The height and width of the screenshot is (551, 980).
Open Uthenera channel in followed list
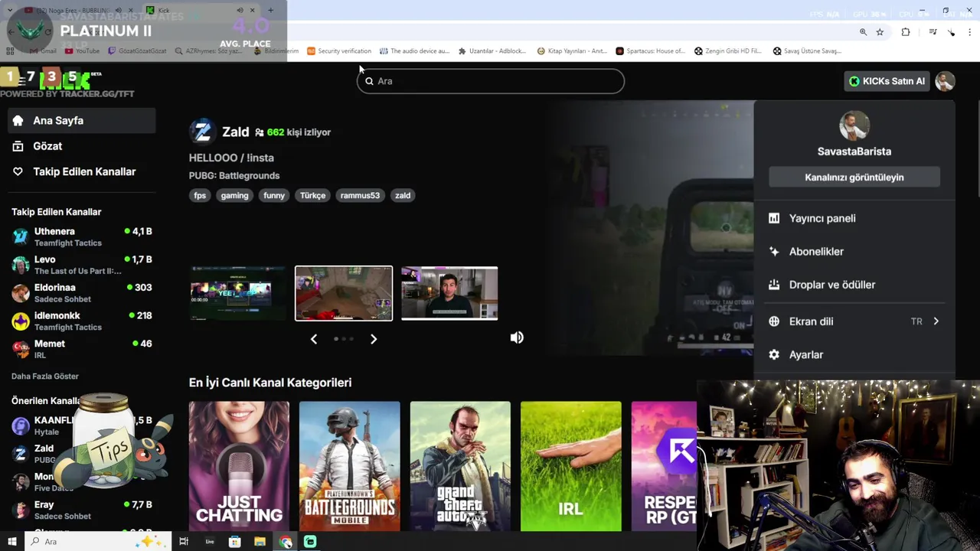(x=54, y=231)
